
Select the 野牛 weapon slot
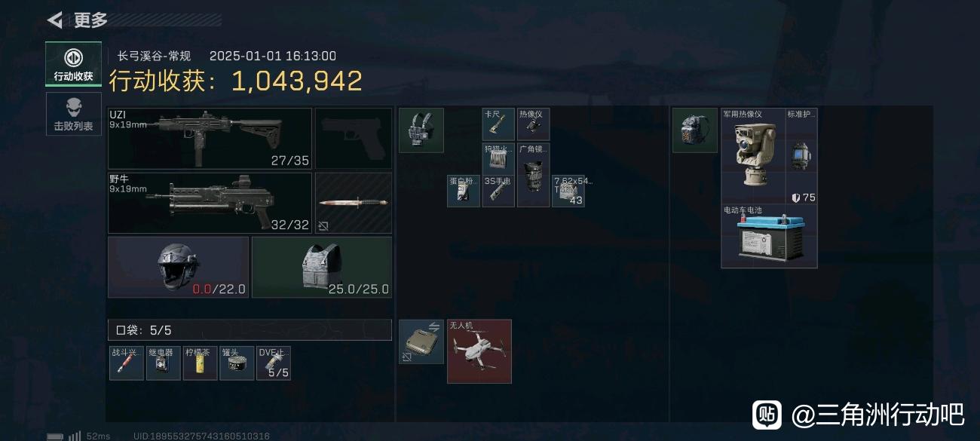pos(210,203)
